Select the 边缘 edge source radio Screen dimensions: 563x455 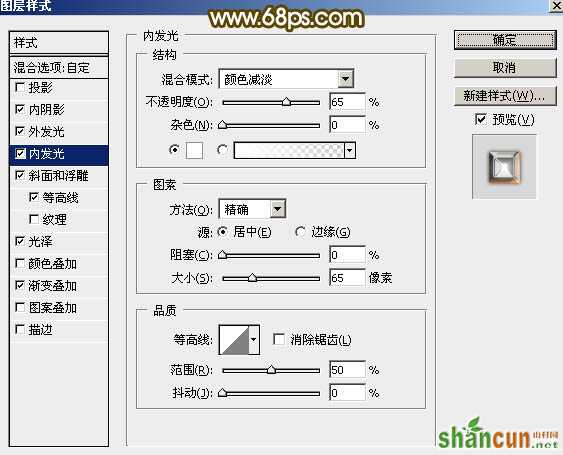coord(300,232)
